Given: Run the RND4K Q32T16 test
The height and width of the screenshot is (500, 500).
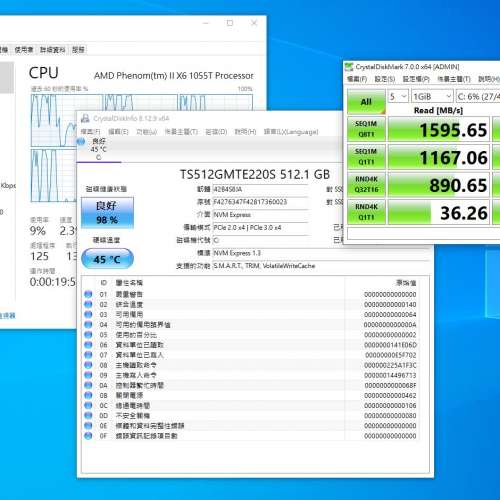Looking at the screenshot, I should (x=366, y=184).
